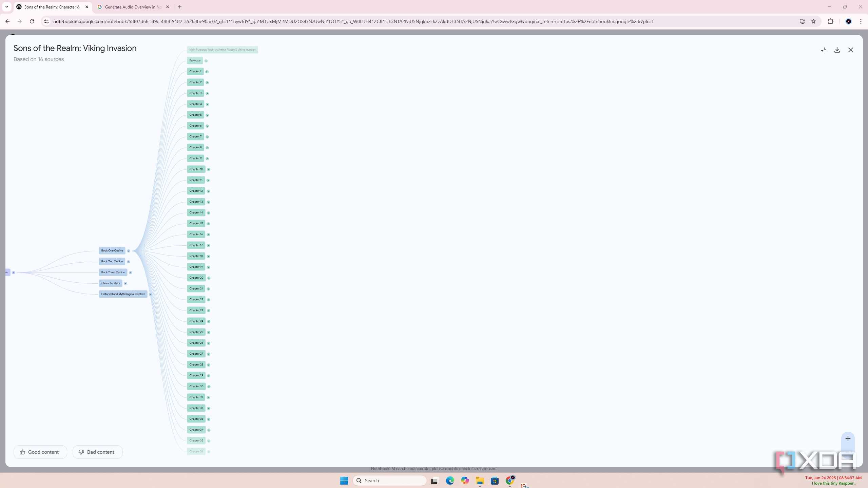The width and height of the screenshot is (868, 488).
Task: Open Chrome three-dot menu
Action: pos(861,21)
